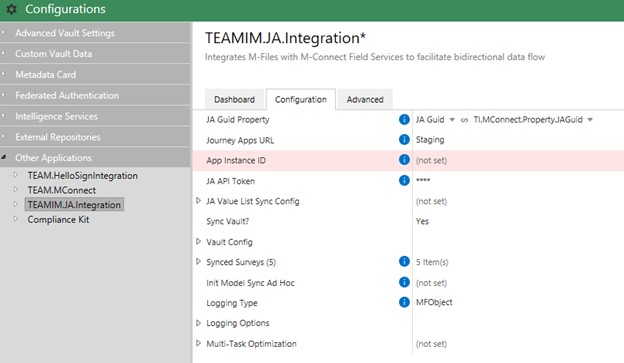Image resolution: width=624 pixels, height=363 pixels.
Task: Click the Configurations gear icon
Action: (12, 9)
